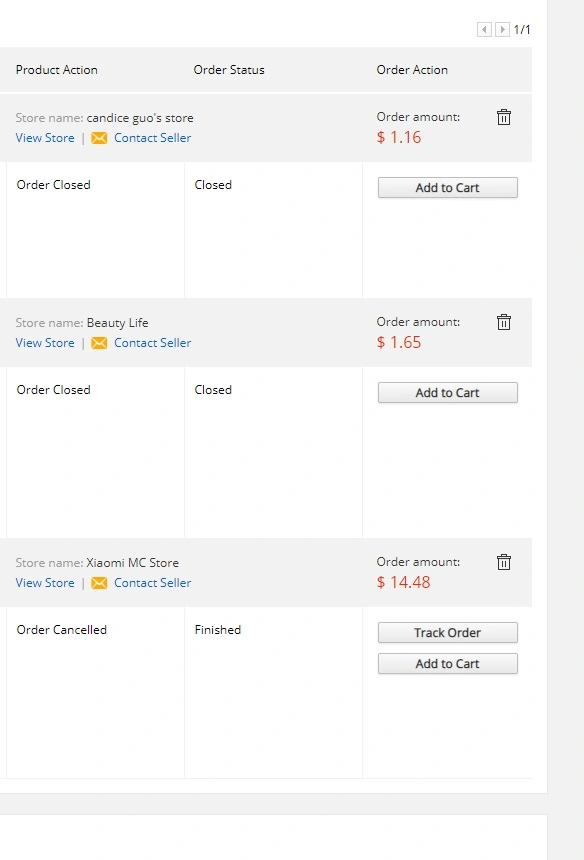Click the Order Action column header
The height and width of the screenshot is (860, 584).
pos(412,70)
